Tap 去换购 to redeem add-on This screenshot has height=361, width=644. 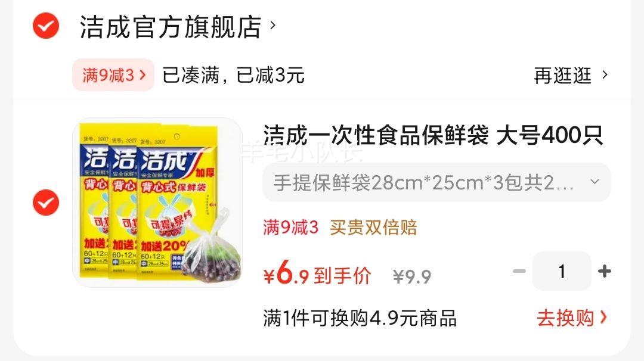click(x=565, y=318)
